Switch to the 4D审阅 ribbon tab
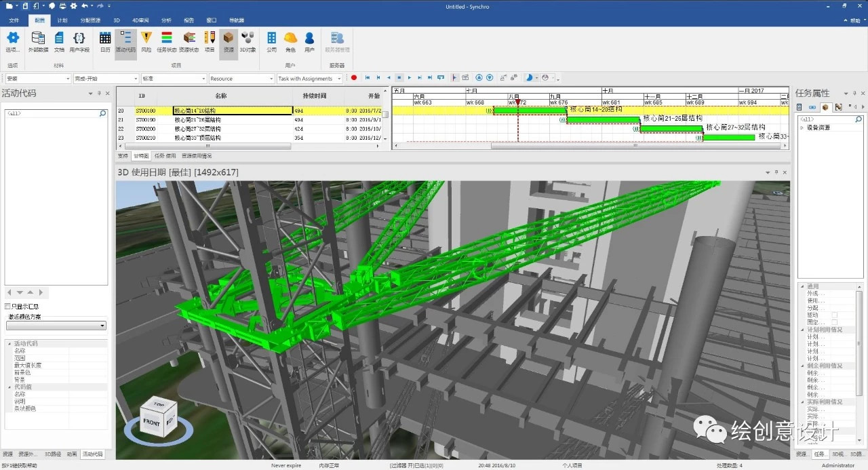 click(x=141, y=20)
